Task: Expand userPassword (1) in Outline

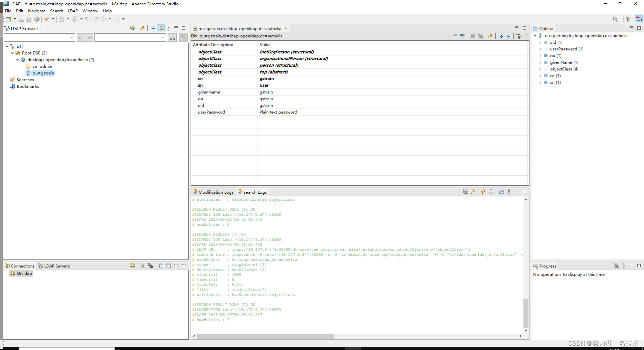Action: pyautogui.click(x=540, y=49)
